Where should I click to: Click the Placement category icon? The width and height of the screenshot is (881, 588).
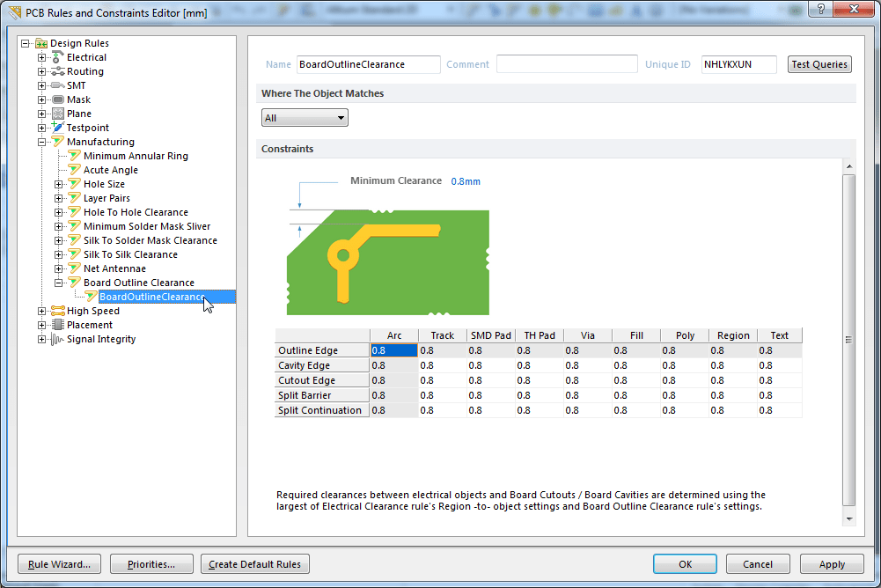(x=57, y=324)
